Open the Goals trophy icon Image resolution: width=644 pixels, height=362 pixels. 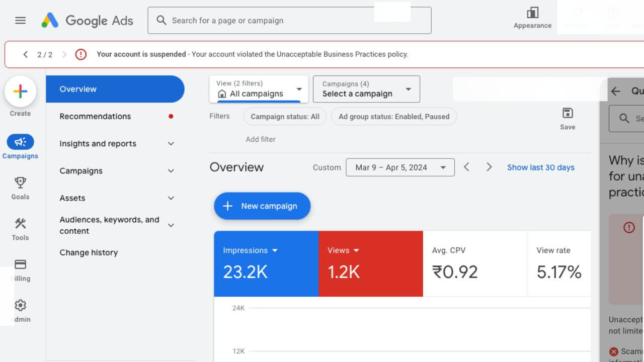click(x=20, y=183)
